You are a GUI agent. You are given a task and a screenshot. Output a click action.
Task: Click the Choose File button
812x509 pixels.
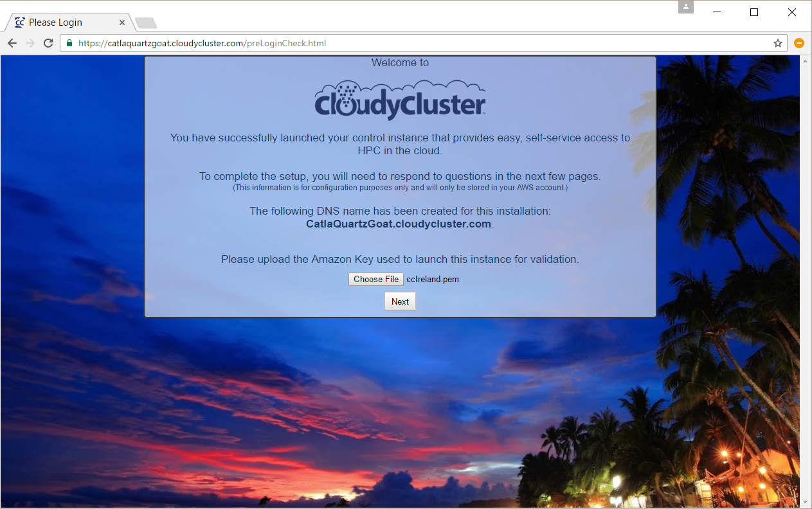tap(375, 279)
